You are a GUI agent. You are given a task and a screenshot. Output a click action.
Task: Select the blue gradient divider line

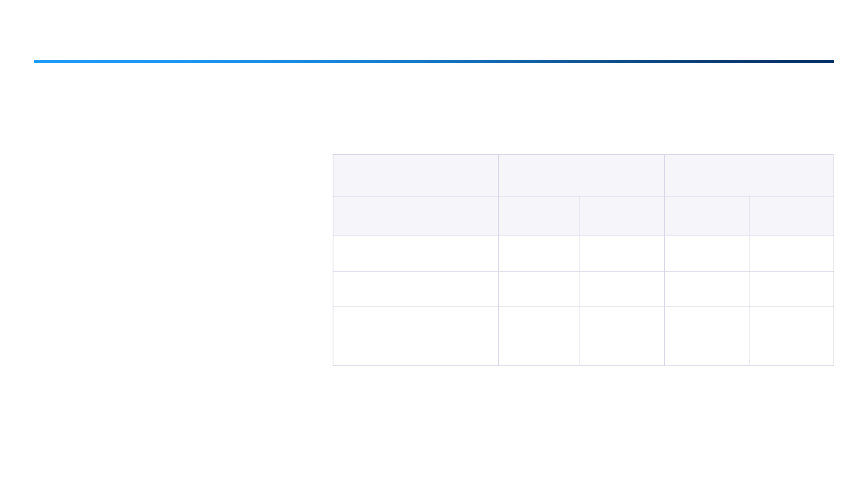pos(434,61)
